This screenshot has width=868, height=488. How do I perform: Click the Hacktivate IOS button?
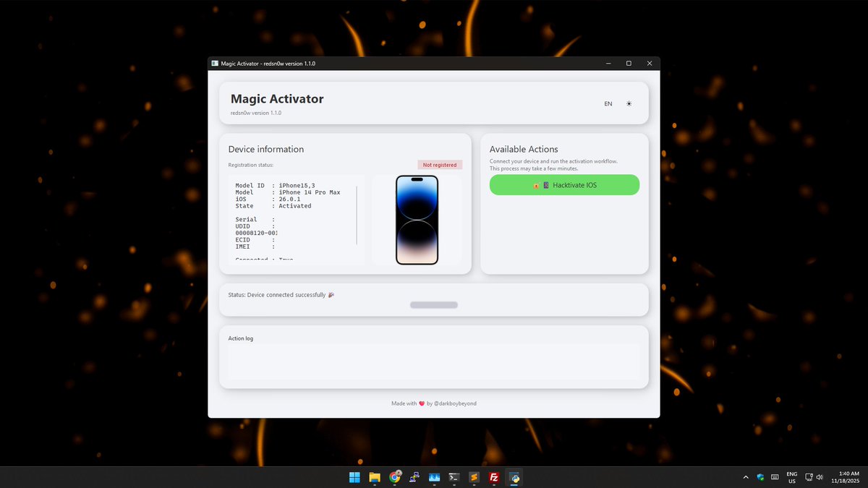pos(564,185)
